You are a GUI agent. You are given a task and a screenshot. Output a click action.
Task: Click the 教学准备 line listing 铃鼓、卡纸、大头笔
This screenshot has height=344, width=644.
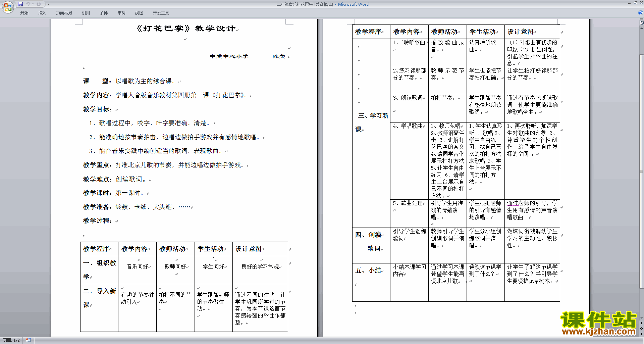(137, 207)
